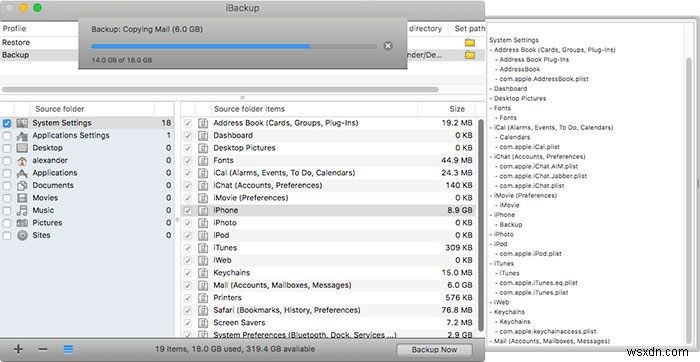
Task: Collapse the iCal tree node
Action: pyautogui.click(x=491, y=128)
